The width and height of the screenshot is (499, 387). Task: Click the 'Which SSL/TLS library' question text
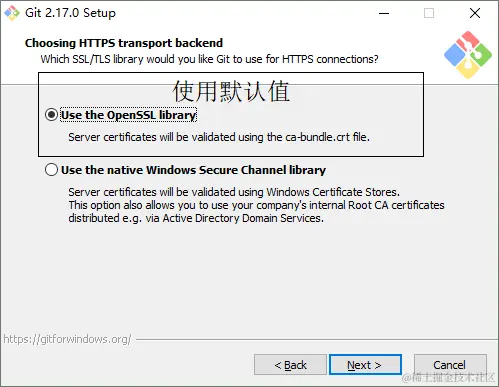(209, 59)
